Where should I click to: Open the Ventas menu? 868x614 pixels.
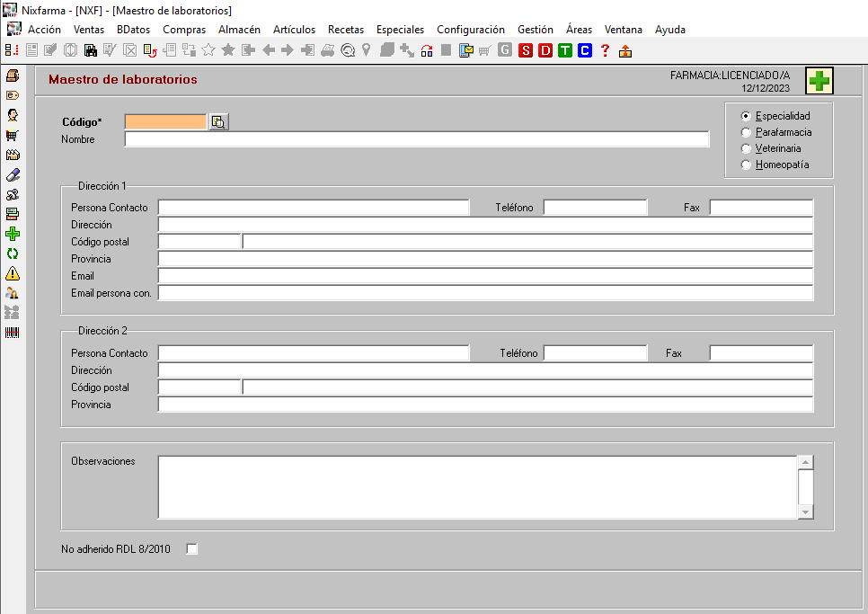[x=89, y=30]
